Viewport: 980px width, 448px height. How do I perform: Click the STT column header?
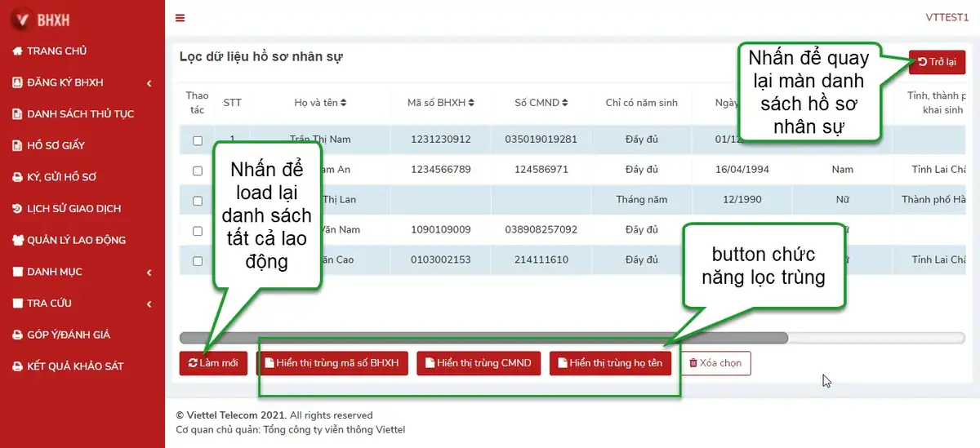(233, 103)
